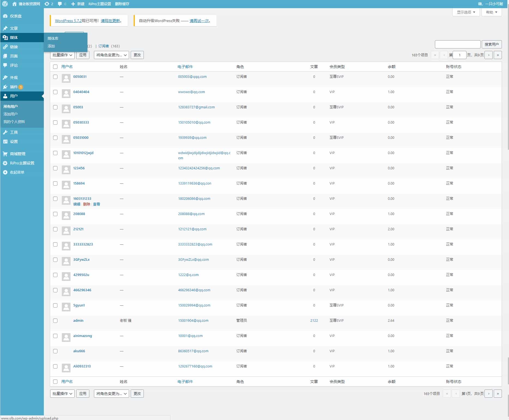
Task: Click the Posts pushpin icon
Action: coord(5,28)
